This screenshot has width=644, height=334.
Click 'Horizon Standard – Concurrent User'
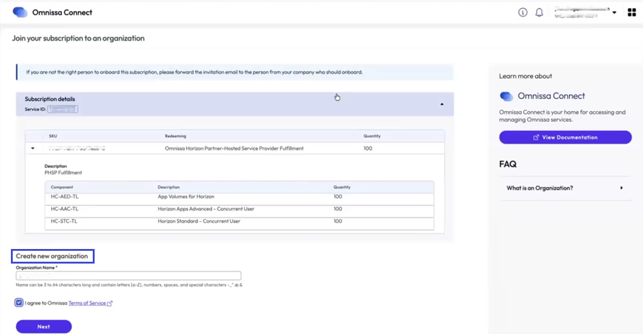pyautogui.click(x=199, y=221)
